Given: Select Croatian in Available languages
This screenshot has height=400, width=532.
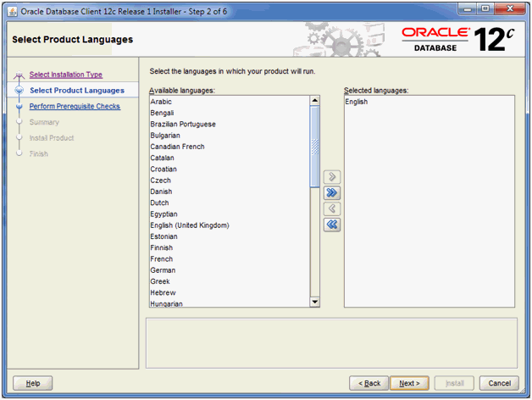Looking at the screenshot, I should pos(230,169).
